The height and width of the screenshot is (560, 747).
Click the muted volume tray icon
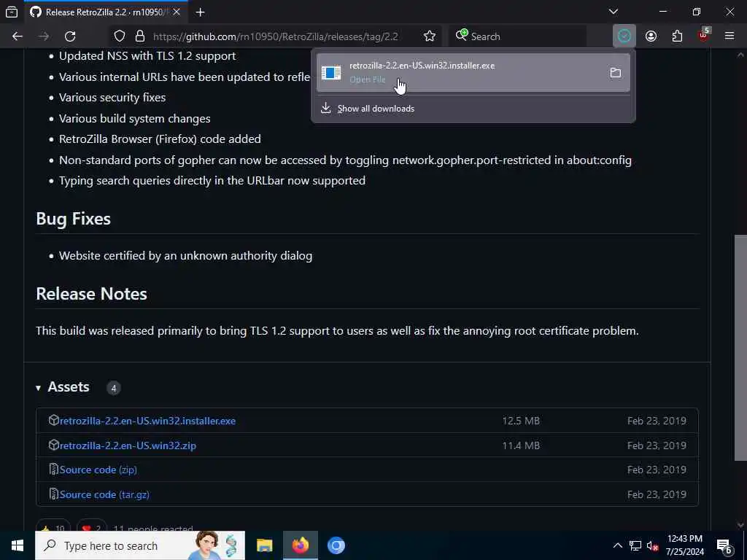[x=652, y=545]
